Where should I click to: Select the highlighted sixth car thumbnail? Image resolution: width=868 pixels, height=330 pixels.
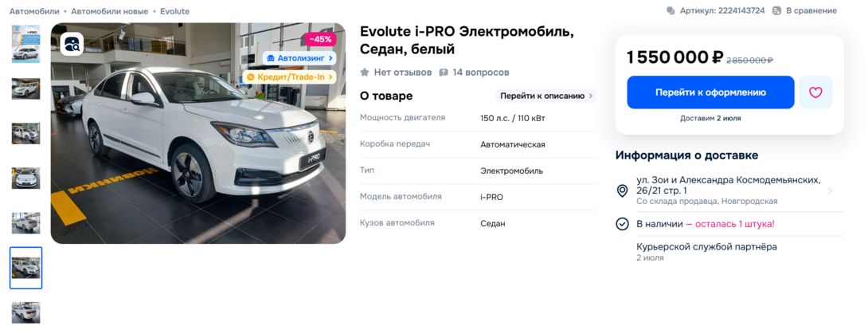click(26, 268)
